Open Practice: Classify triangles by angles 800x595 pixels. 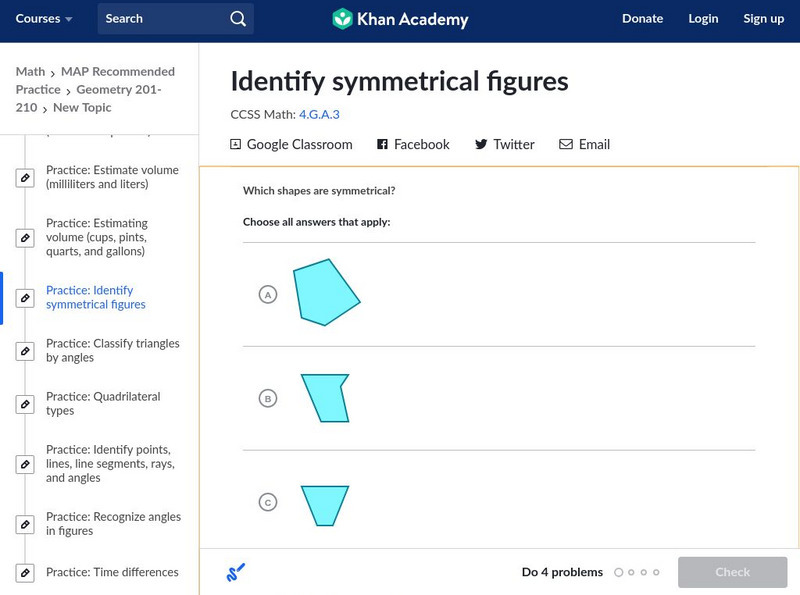coord(112,350)
